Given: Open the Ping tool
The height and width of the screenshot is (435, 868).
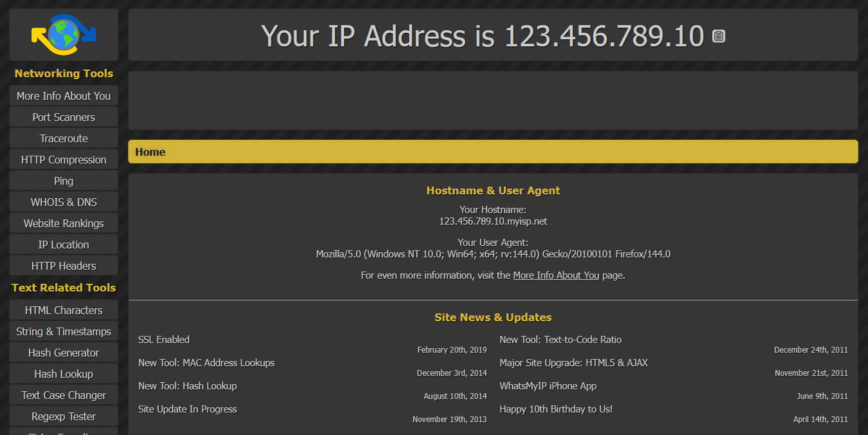Looking at the screenshot, I should point(64,181).
